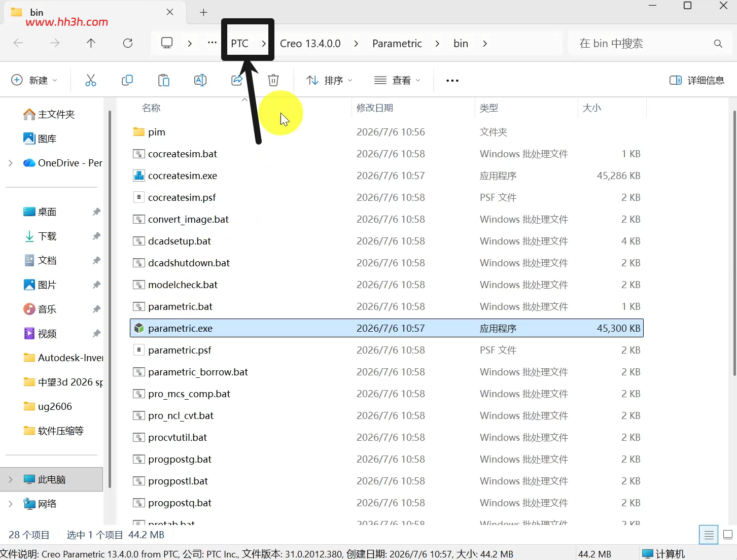The image size is (737, 560).
Task: Expand the Network tree node
Action: click(x=11, y=504)
